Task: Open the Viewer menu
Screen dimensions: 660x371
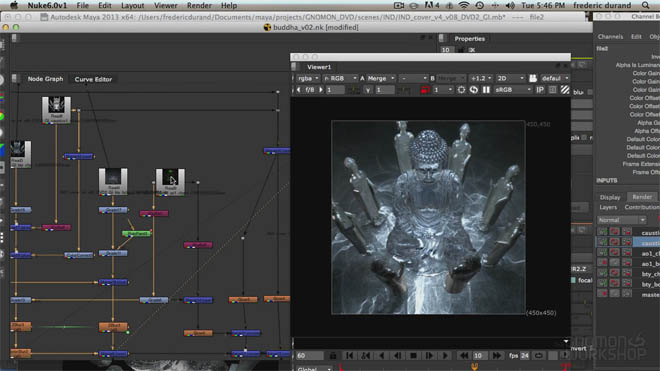Action: [165, 5]
